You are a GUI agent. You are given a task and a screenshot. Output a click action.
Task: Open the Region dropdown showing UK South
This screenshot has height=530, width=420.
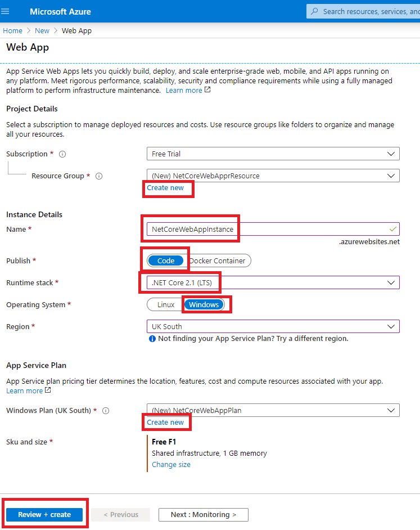(x=273, y=326)
